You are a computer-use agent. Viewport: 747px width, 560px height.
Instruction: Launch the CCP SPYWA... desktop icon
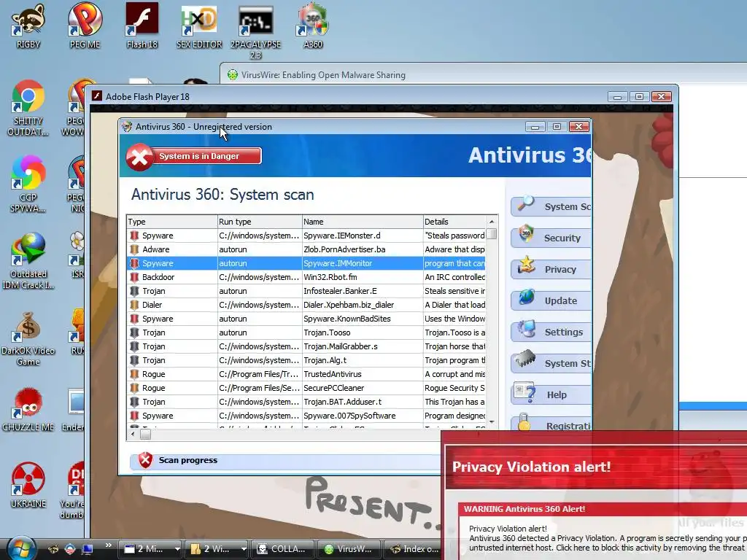point(28,184)
